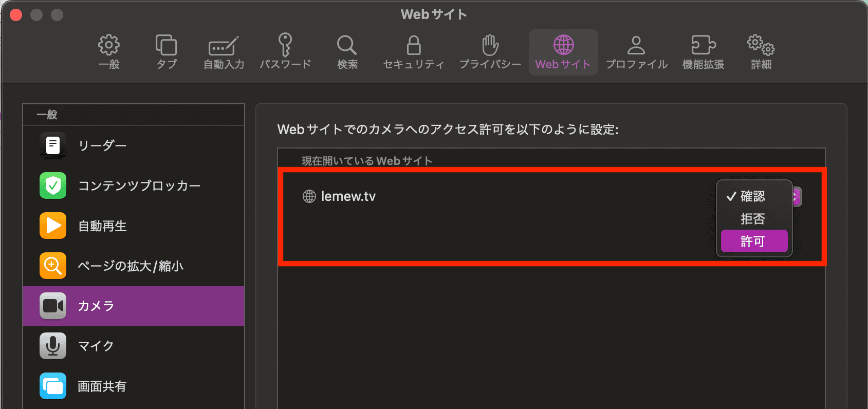
Task: Switch to the タブ (Tabs) settings
Action: [x=166, y=52]
